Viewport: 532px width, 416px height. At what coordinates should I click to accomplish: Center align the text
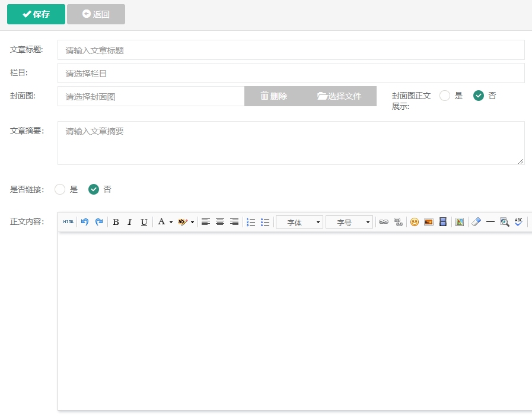[220, 222]
